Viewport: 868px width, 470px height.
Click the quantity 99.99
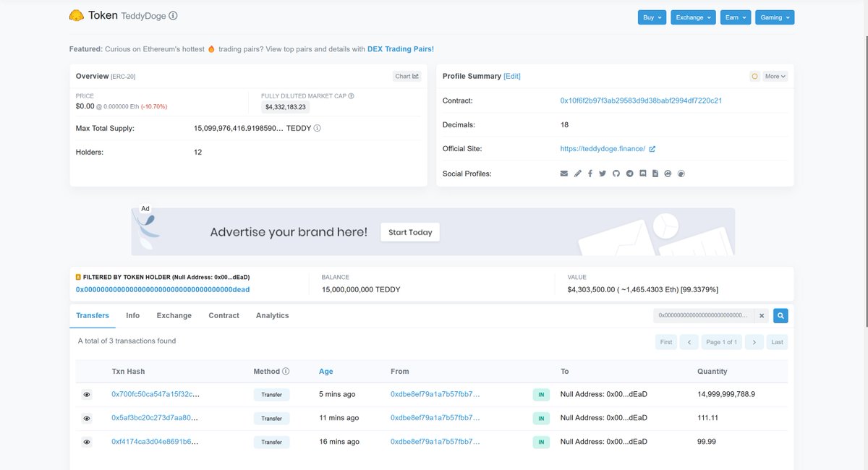click(707, 442)
